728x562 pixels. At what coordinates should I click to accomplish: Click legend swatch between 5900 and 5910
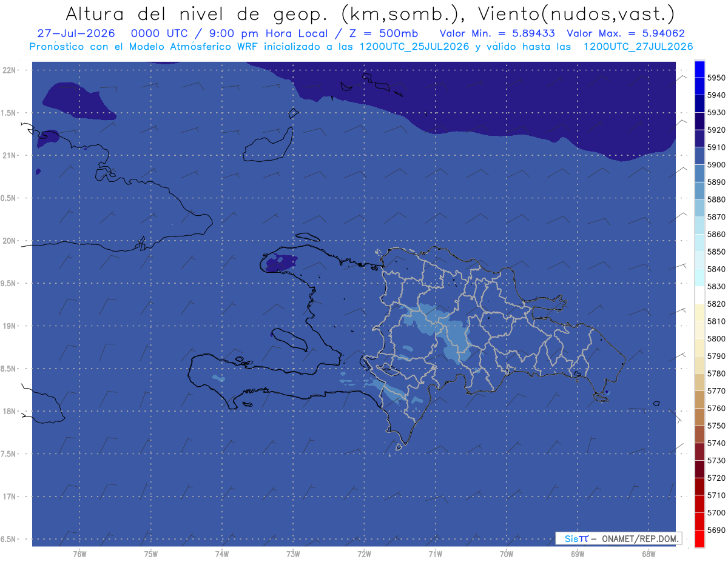[x=699, y=156]
